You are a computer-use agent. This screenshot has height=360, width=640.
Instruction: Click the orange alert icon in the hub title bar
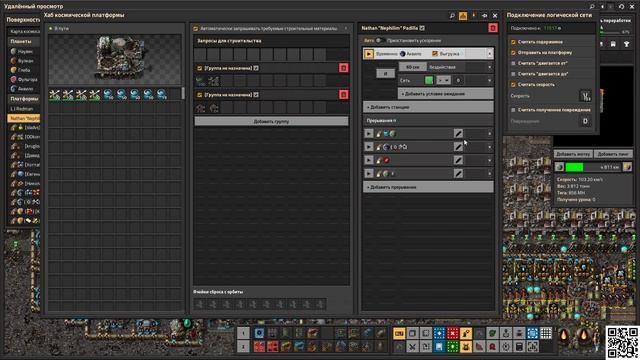point(463,16)
